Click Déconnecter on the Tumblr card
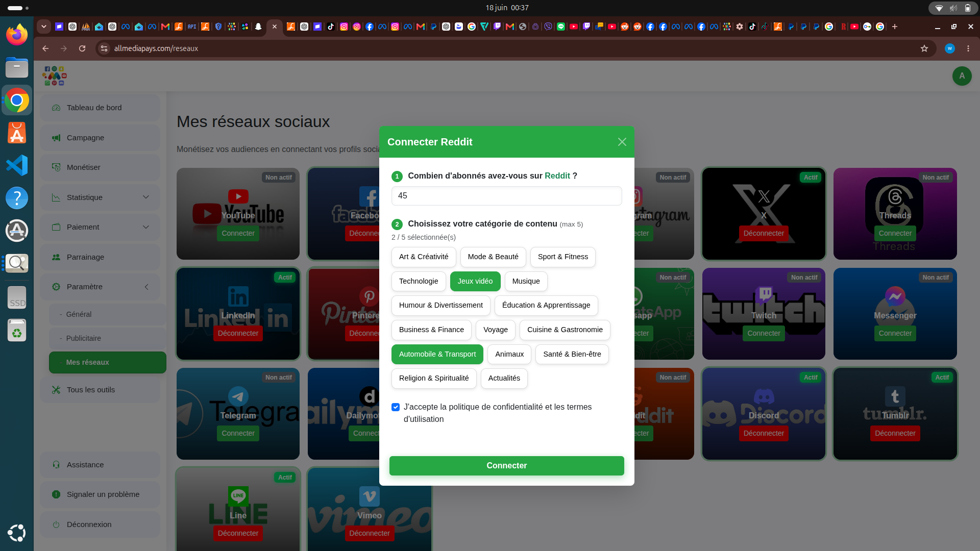Screen dimensions: 980x551 click(x=895, y=433)
